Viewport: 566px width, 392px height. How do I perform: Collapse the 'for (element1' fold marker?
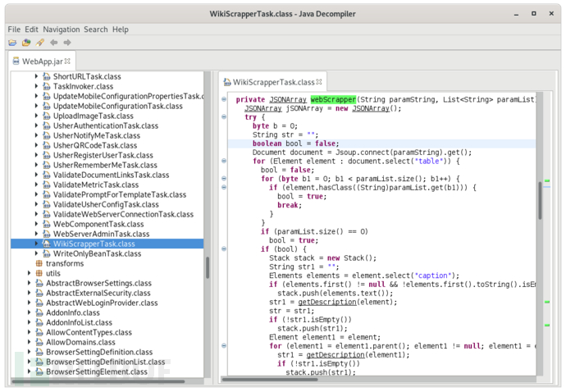224,346
